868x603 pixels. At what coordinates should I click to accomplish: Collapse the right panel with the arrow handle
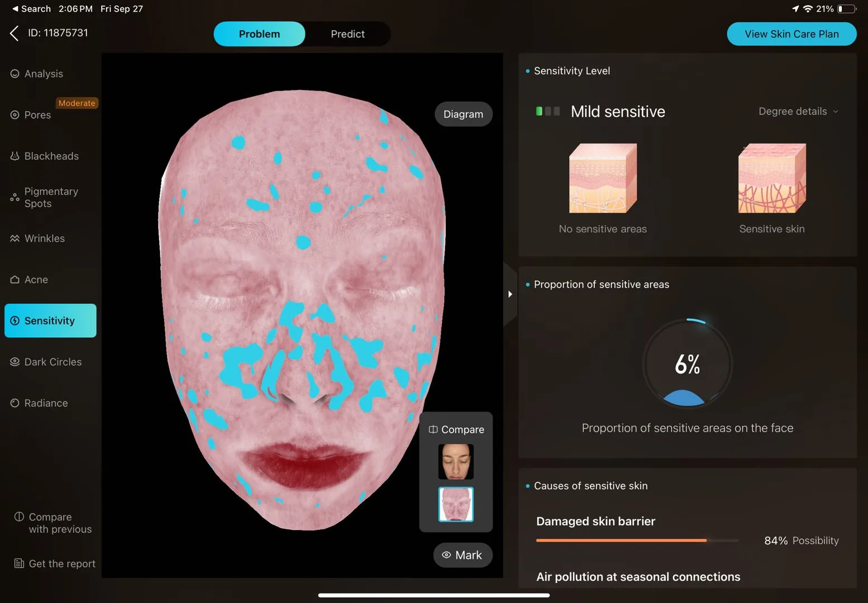tap(510, 294)
